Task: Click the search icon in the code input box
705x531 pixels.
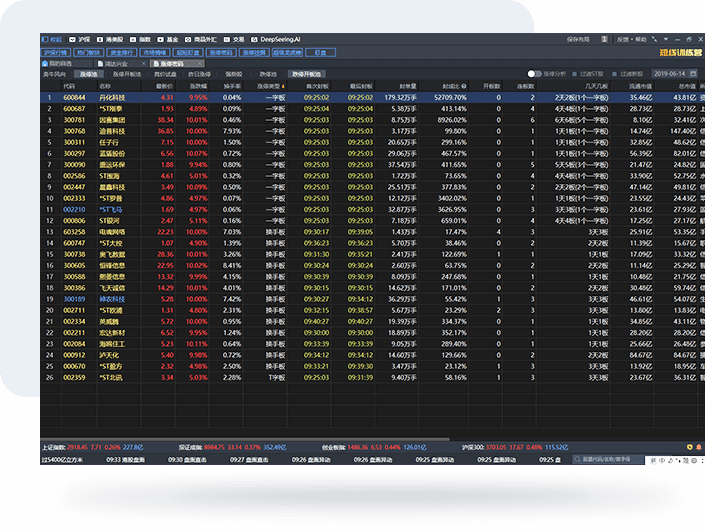Action: point(575,459)
